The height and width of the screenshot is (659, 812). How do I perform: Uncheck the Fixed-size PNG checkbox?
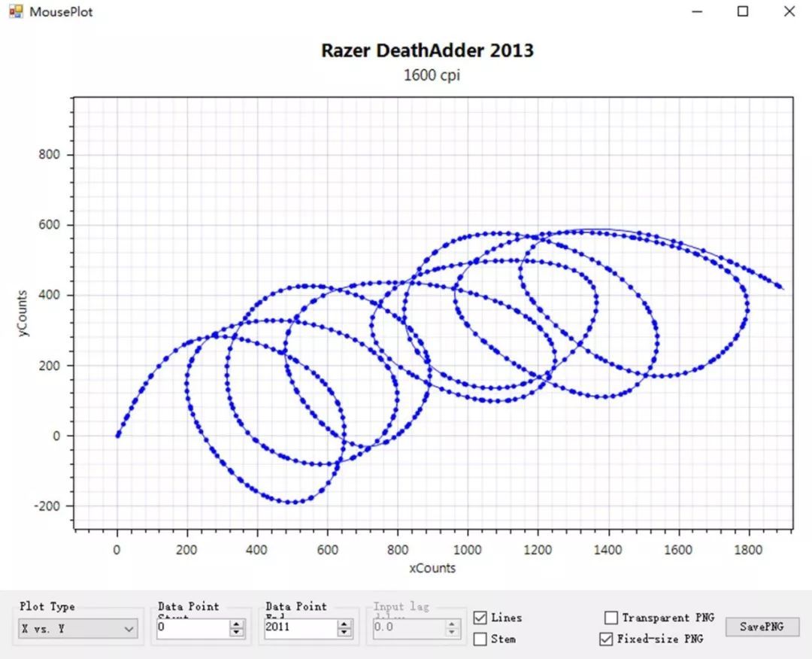coord(606,639)
